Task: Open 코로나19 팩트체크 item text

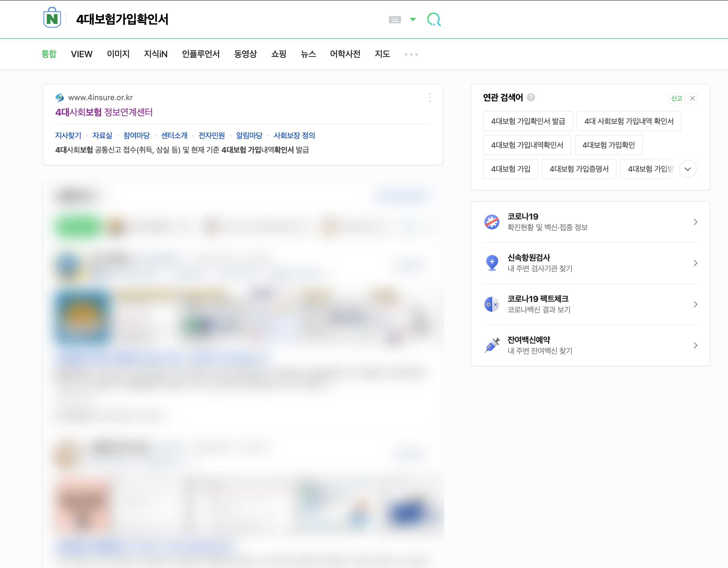Action: [539, 304]
